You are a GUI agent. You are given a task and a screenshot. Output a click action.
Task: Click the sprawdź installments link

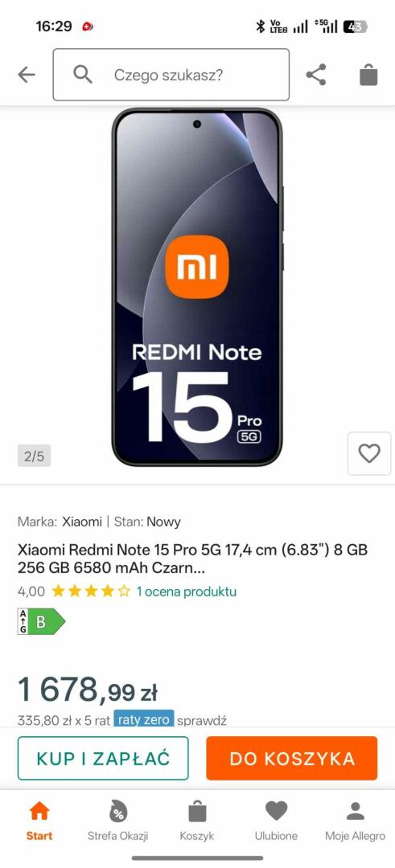coord(202,720)
